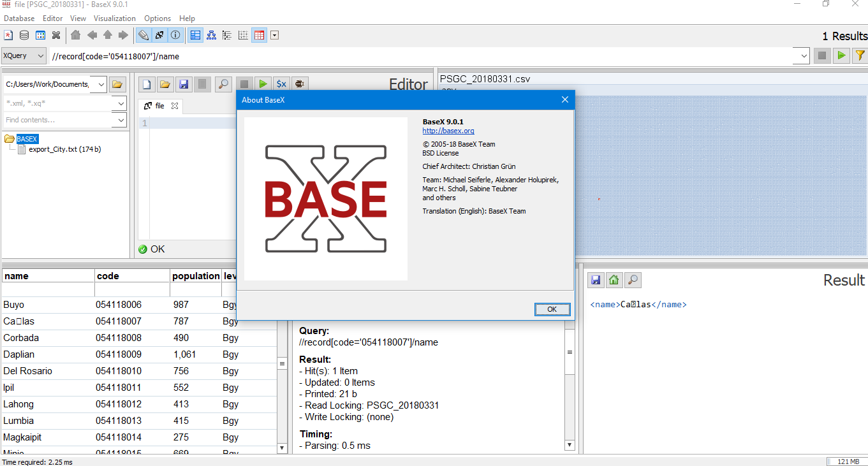Open the Editor menu
868x466 pixels.
[53, 18]
